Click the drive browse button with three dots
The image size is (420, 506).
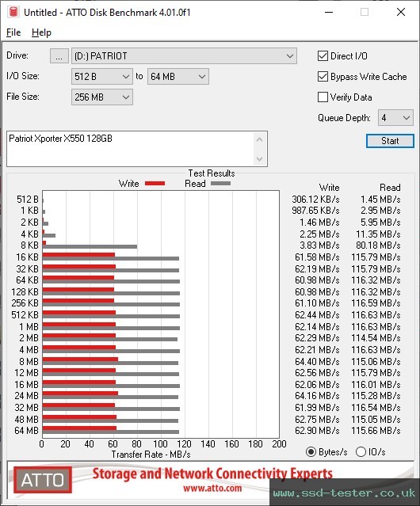coord(59,56)
